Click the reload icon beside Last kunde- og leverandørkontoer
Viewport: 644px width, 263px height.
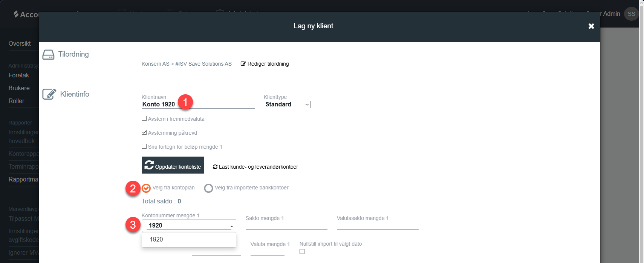point(215,167)
